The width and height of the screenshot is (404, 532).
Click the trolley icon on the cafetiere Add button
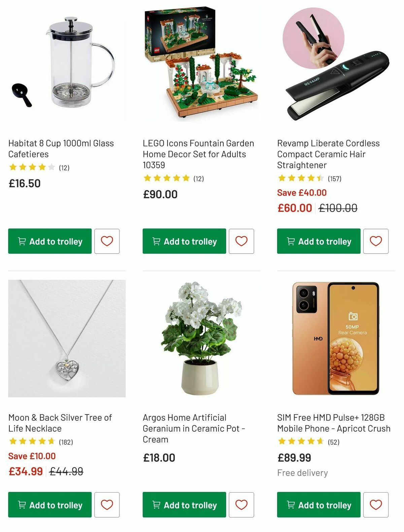click(x=22, y=241)
